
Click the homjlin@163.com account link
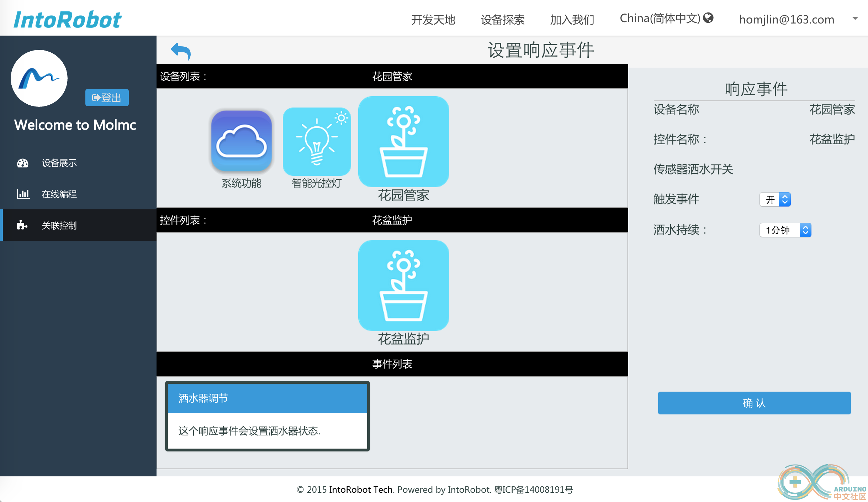click(787, 19)
